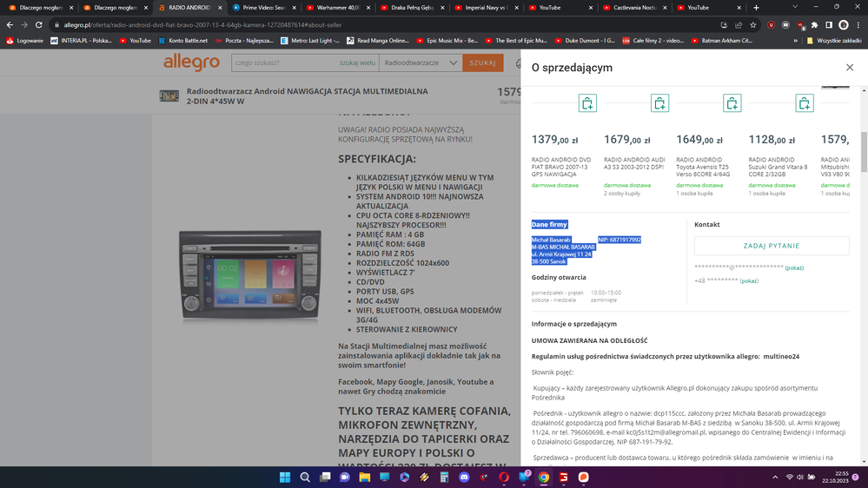Show hidden system tray icons
This screenshot has width=868, height=488.
[x=775, y=477]
